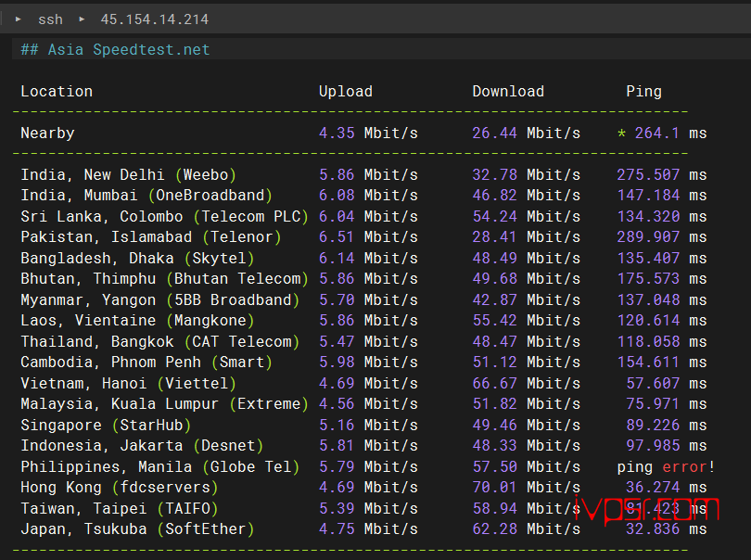Click Tsukuba ping 32.836
751x560 pixels.
[x=653, y=528]
